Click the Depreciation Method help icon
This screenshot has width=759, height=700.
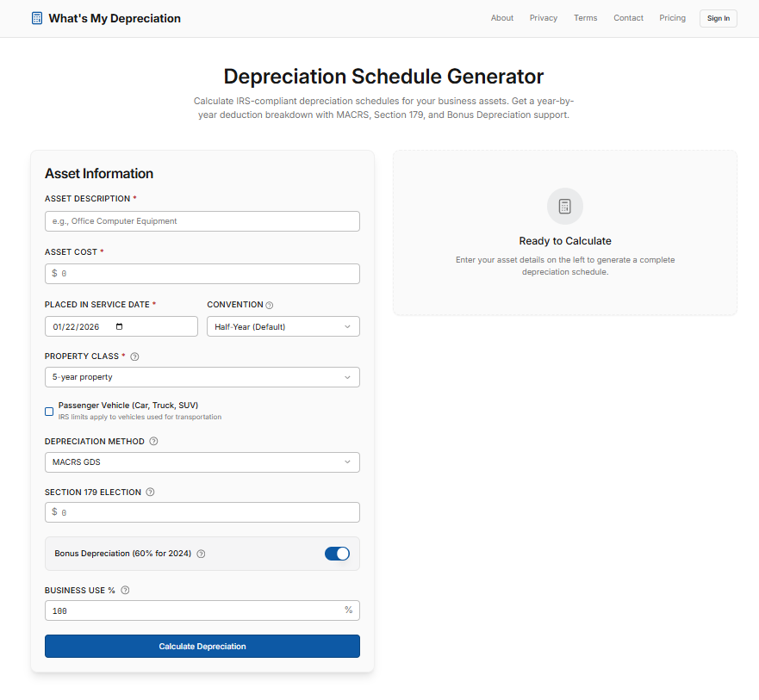[x=152, y=441]
